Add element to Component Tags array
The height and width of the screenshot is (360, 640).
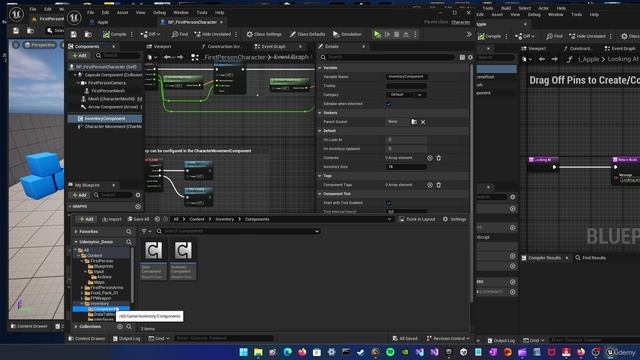click(x=430, y=185)
